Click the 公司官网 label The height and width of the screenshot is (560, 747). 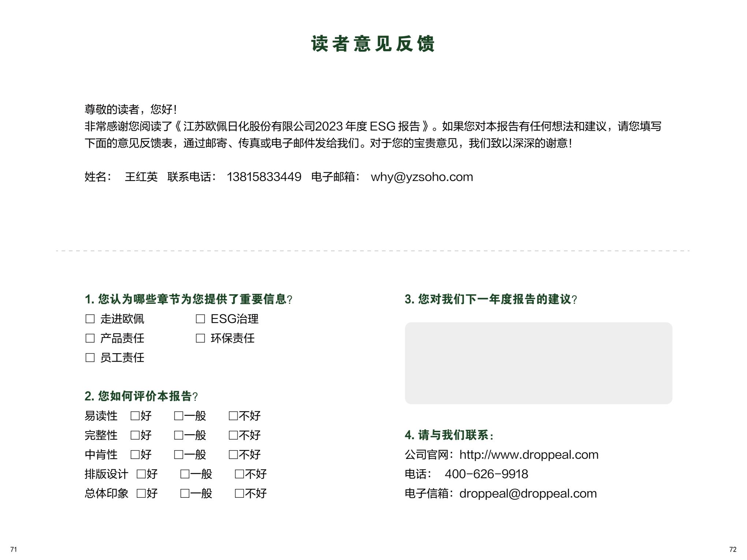429,455
